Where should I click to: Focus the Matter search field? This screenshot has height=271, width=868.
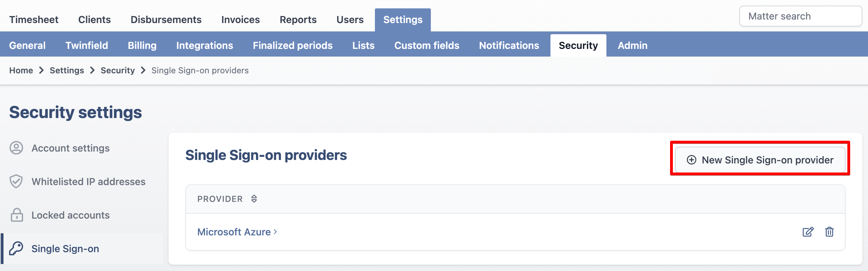tap(801, 16)
